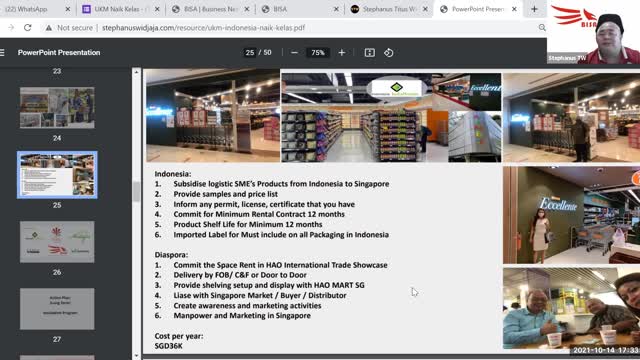Rotate the document counterclockwise
This screenshot has height=360, width=640.
pyautogui.click(x=389, y=53)
